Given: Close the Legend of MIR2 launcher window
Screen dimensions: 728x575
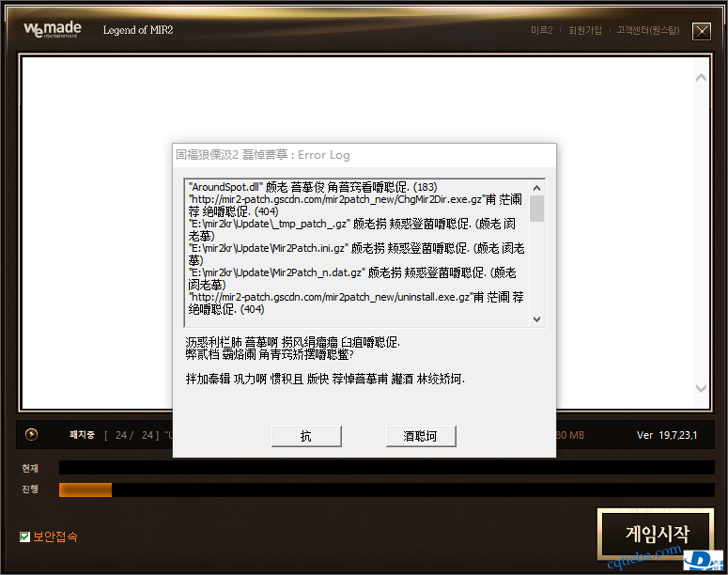Looking at the screenshot, I should (x=702, y=31).
